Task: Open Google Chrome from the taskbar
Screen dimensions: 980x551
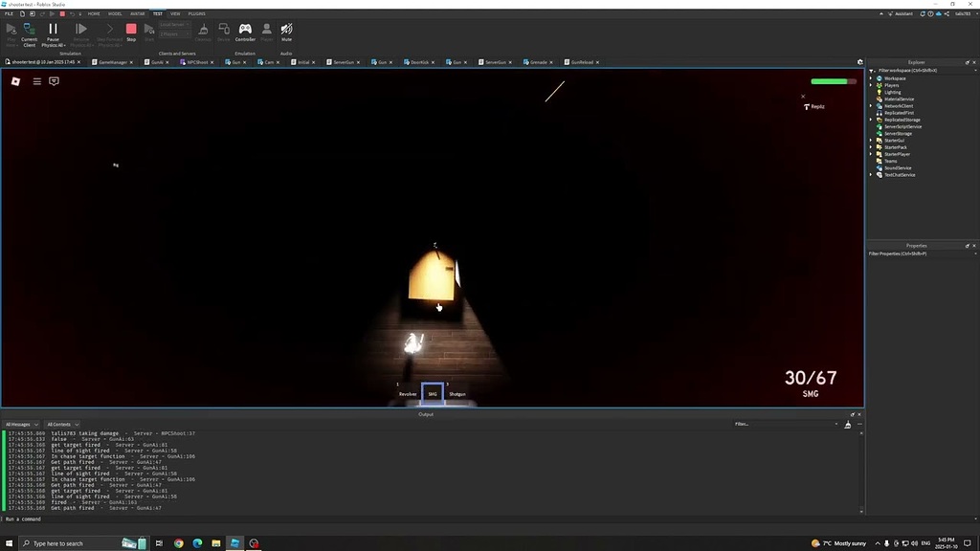Action: click(x=179, y=543)
